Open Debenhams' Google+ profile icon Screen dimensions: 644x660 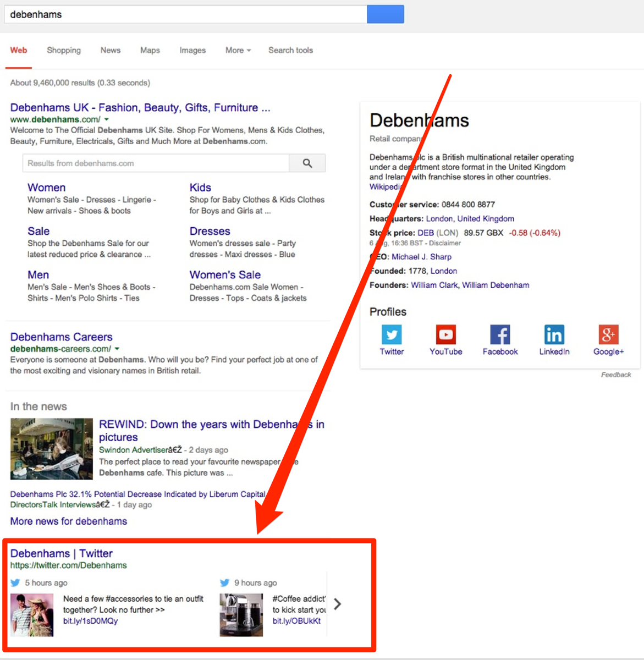coord(608,335)
